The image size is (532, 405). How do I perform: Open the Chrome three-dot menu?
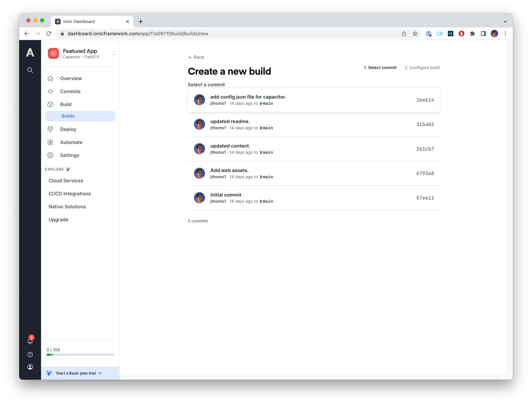[x=505, y=34]
